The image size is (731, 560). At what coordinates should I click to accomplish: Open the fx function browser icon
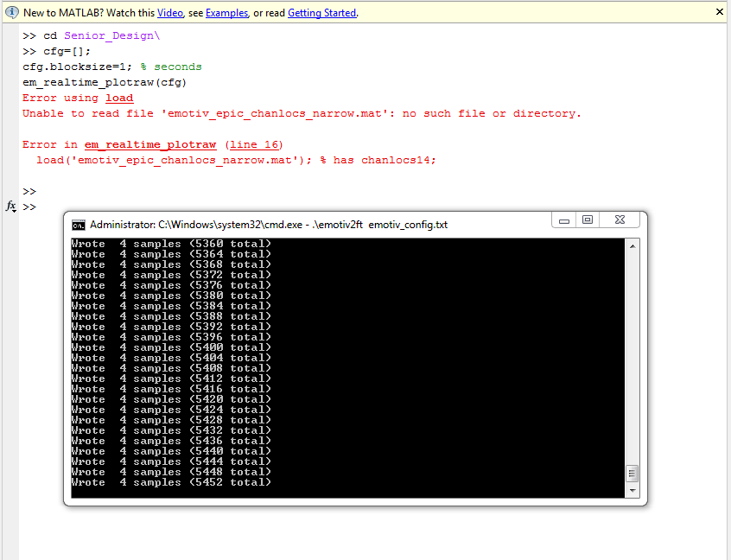11,207
